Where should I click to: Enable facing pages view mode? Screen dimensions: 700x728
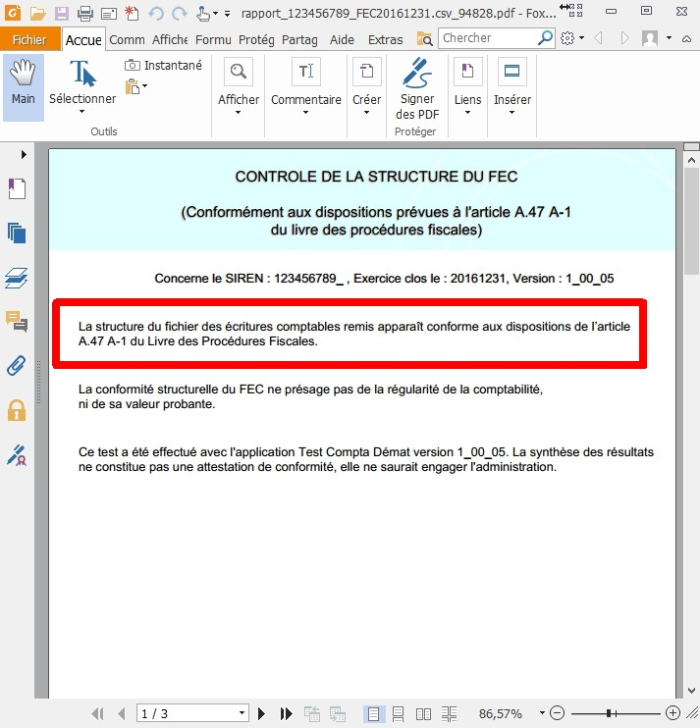pyautogui.click(x=423, y=713)
